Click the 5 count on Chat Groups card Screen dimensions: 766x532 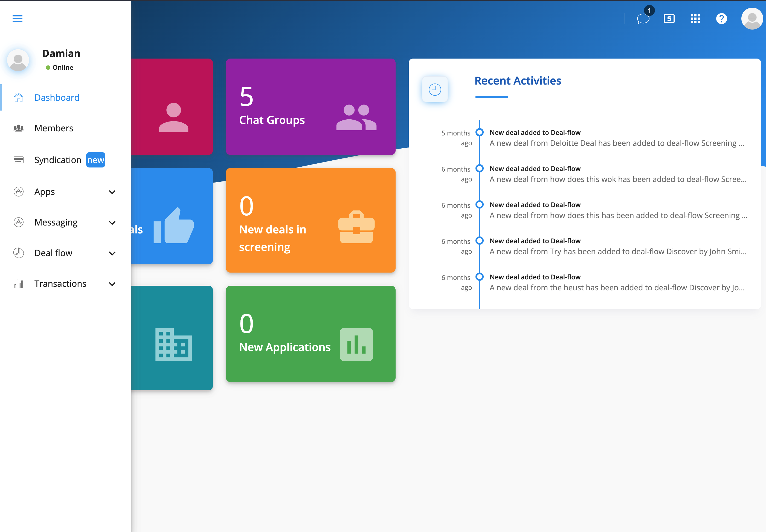click(246, 97)
